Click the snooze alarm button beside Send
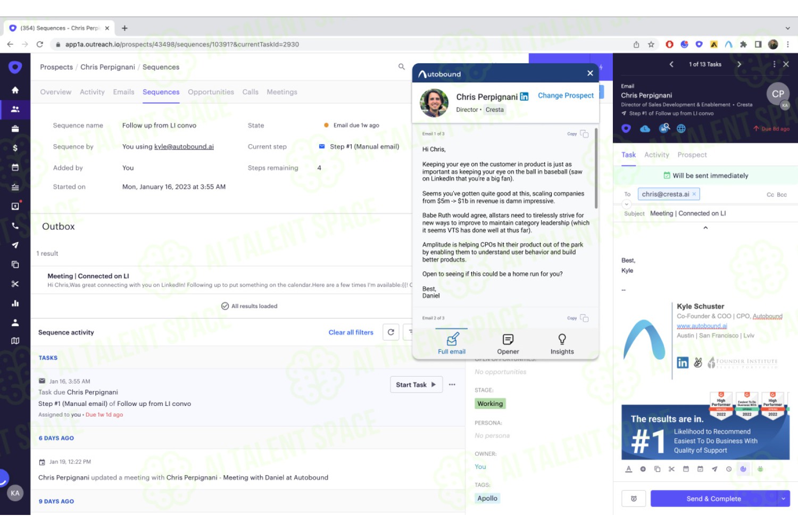This screenshot has height=532, width=798. coord(634,498)
